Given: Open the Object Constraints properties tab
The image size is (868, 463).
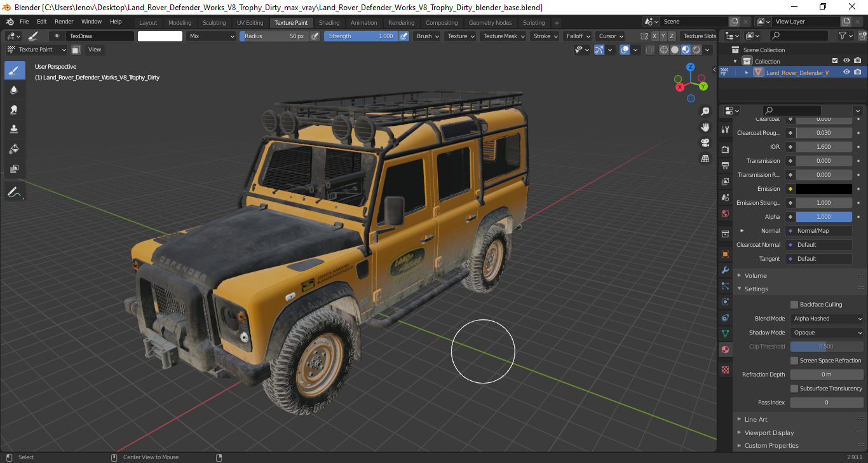Looking at the screenshot, I should coord(725,317).
